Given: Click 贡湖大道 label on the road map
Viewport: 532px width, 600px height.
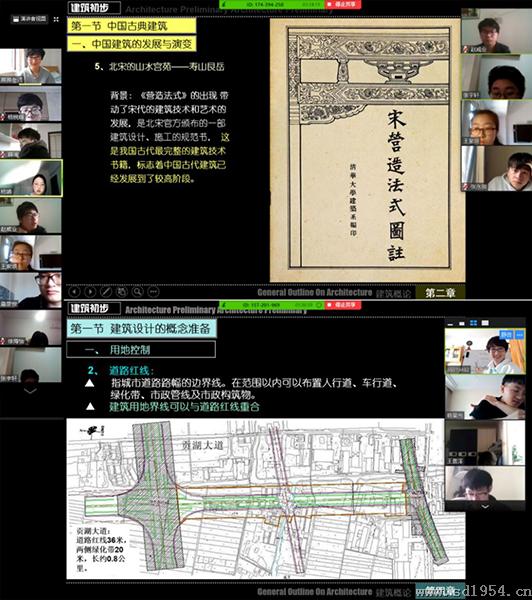Looking at the screenshot, I should [x=202, y=445].
